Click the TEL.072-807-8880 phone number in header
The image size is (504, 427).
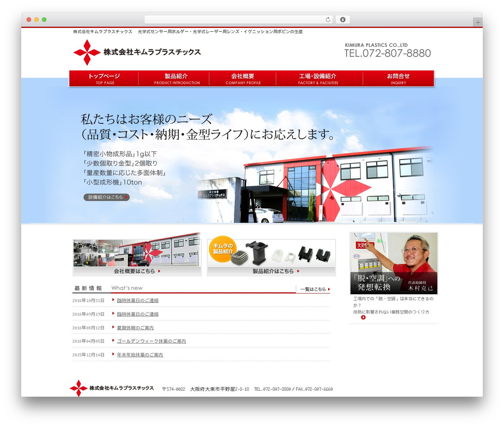387,54
